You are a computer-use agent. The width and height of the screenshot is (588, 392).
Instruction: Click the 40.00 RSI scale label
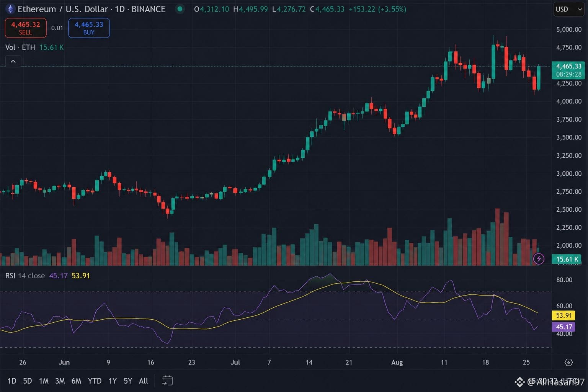pyautogui.click(x=564, y=334)
